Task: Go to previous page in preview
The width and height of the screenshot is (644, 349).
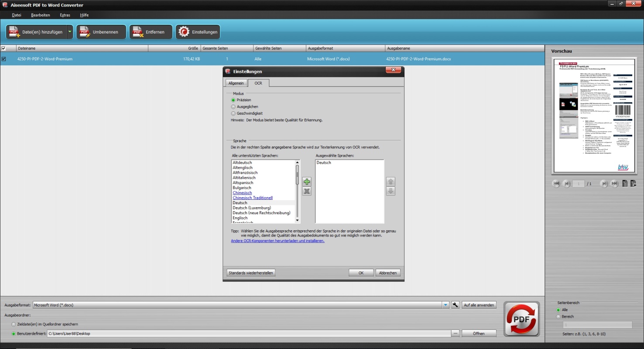Action: (x=566, y=184)
